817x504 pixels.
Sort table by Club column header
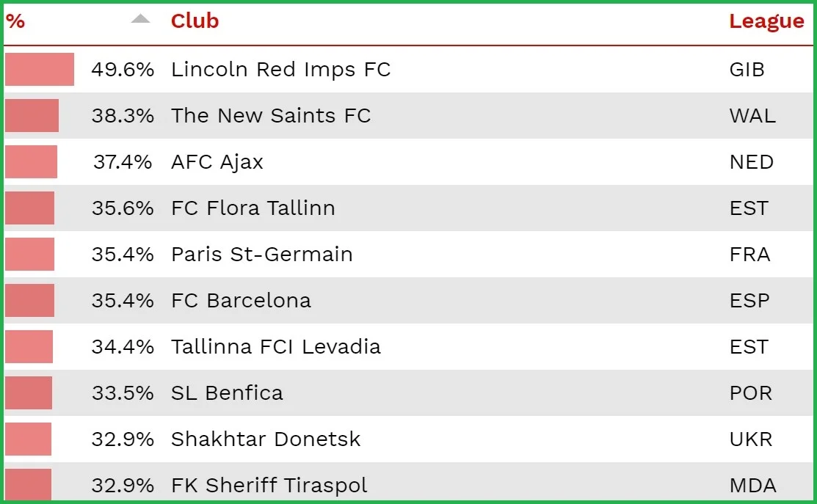(x=195, y=21)
